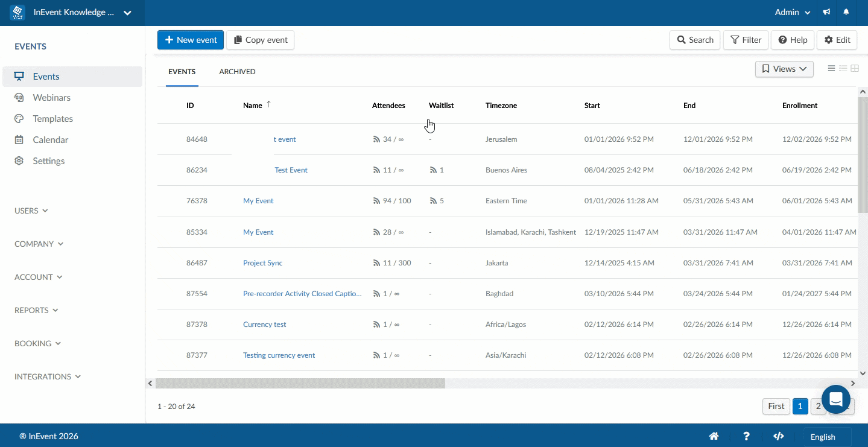Open Settings in the sidebar

point(72,161)
